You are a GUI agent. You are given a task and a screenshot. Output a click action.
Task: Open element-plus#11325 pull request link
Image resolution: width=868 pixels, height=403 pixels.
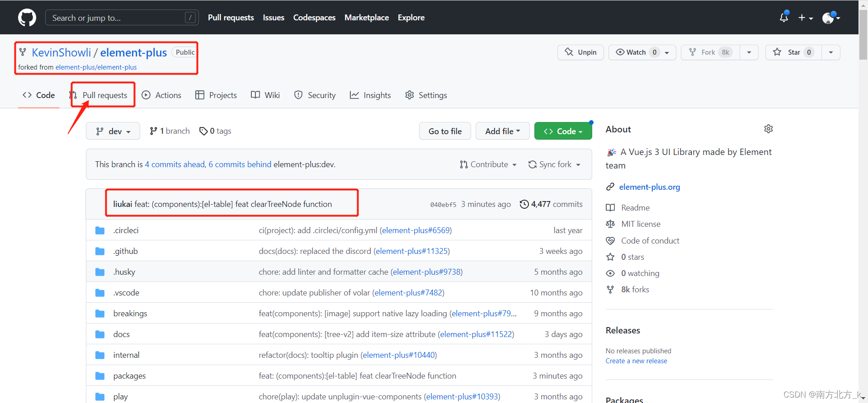[x=412, y=251]
